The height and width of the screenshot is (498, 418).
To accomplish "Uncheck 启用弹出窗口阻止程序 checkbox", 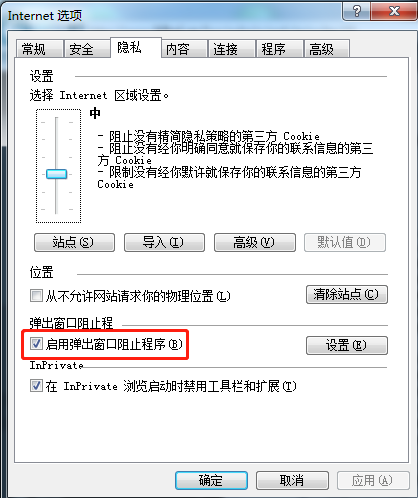I will [x=36, y=344].
